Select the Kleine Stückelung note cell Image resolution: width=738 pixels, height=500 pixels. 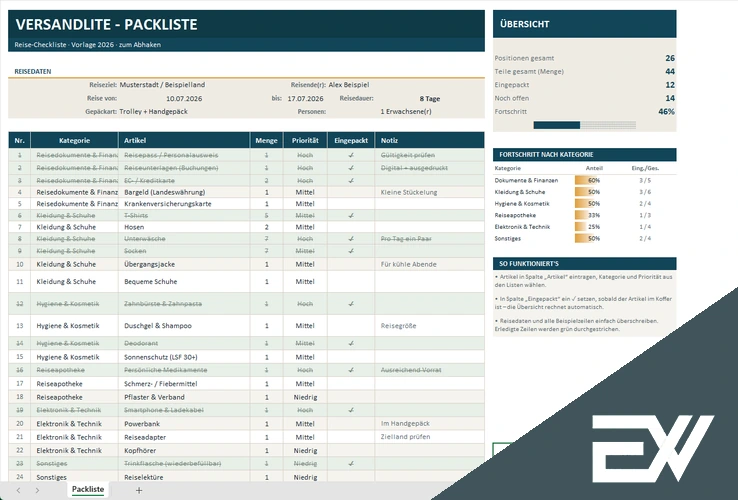click(430, 192)
